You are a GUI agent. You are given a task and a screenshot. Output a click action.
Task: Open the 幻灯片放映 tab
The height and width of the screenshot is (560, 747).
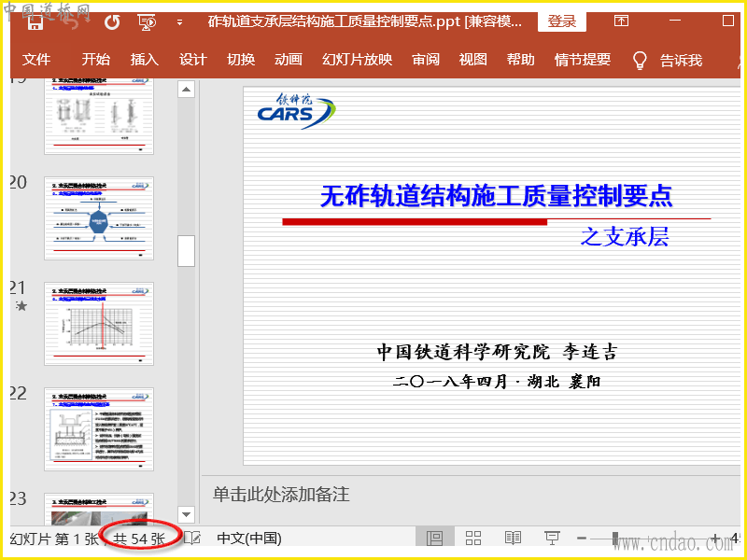(357, 60)
